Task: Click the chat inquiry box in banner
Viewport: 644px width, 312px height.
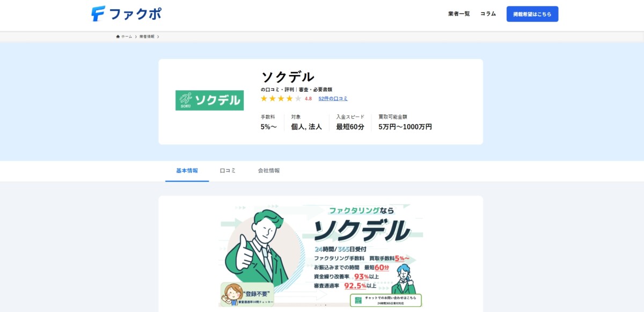Action: click(385, 300)
